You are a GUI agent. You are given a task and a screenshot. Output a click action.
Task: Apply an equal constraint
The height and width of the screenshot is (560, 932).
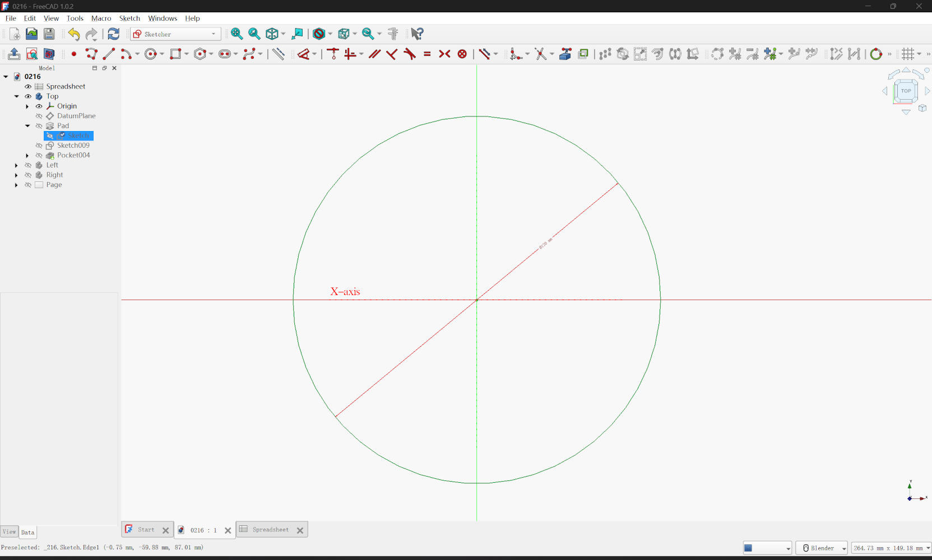click(427, 54)
